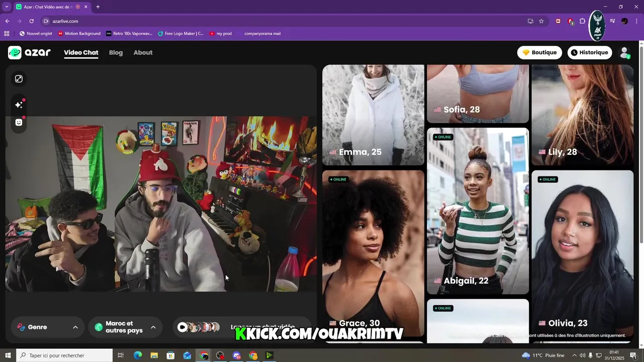Expand video to fullscreen
The width and height of the screenshot is (644, 362).
(19, 79)
